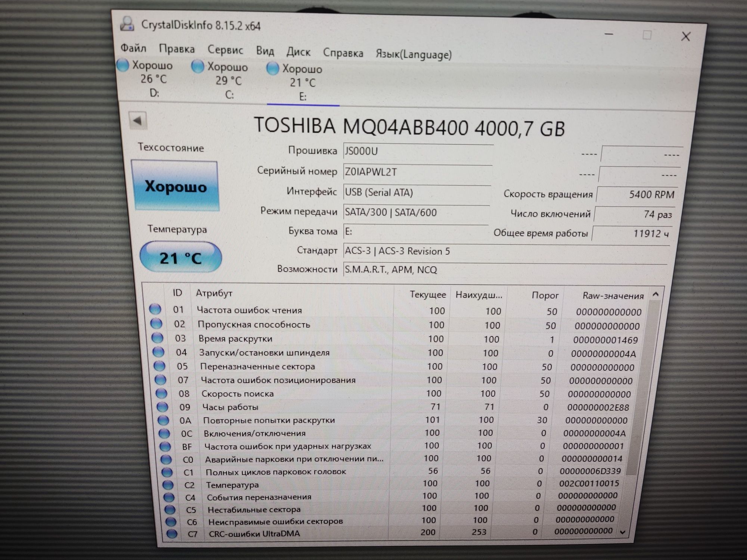Click the status orb for attribute 02
The width and height of the screenshot is (747, 560).
tap(156, 323)
